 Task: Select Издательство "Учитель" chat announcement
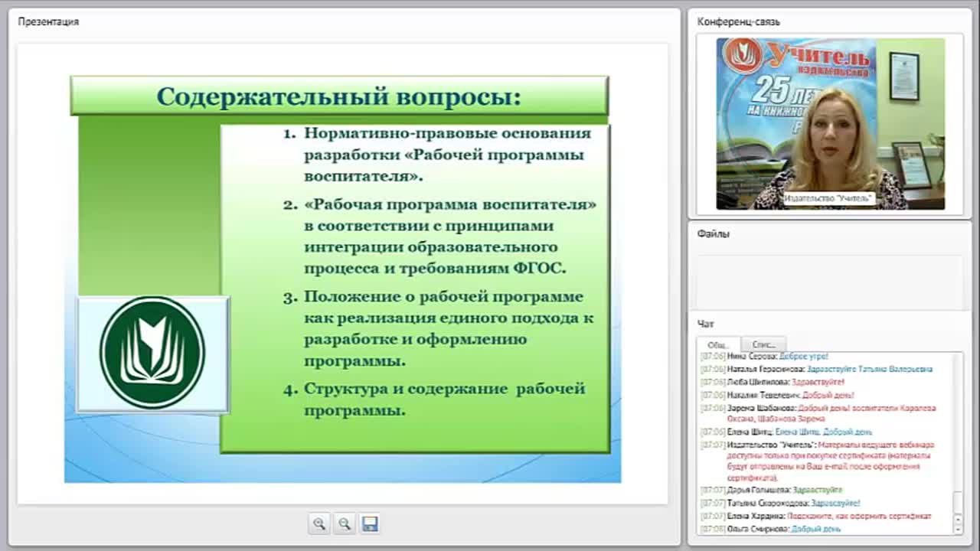(x=818, y=461)
